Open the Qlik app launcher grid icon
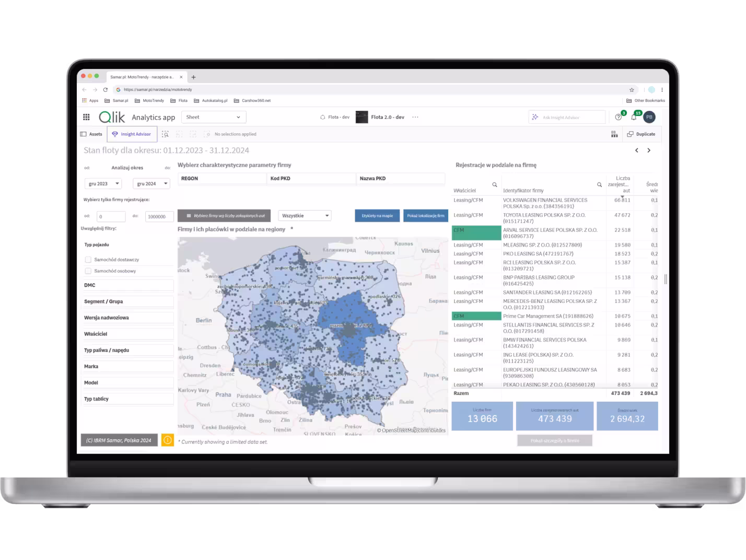 coord(86,117)
